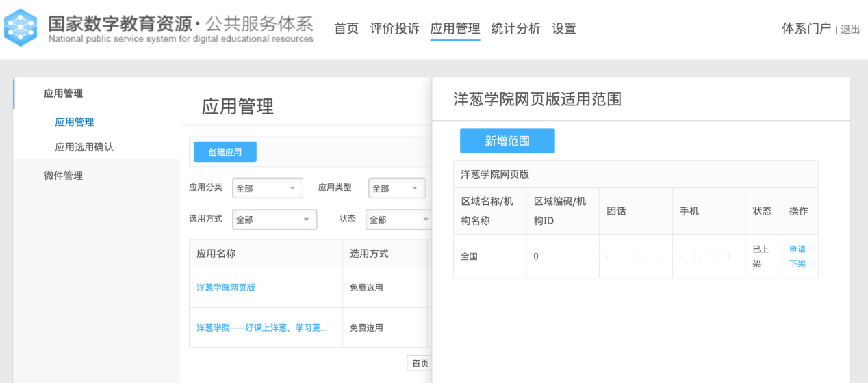Open the 洋葱学院网页版 application link
This screenshot has height=383, width=868.
coord(225,287)
